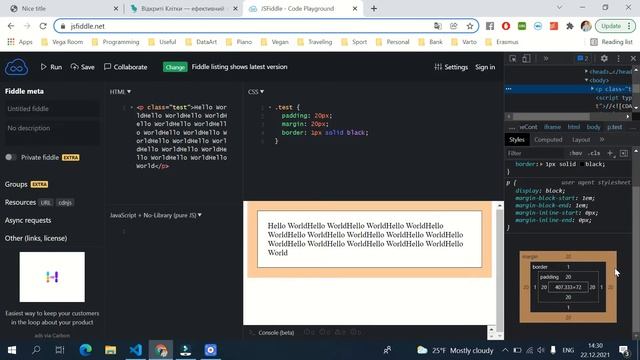The width and height of the screenshot is (640, 360).
Task: Open Microsoft Edge from taskbar
Action: 86,350
